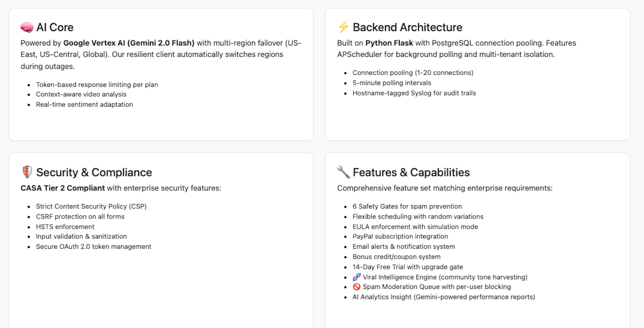Select the 14-Day Free Trial list item
Image resolution: width=644 pixels, height=328 pixels.
pyautogui.click(x=408, y=267)
